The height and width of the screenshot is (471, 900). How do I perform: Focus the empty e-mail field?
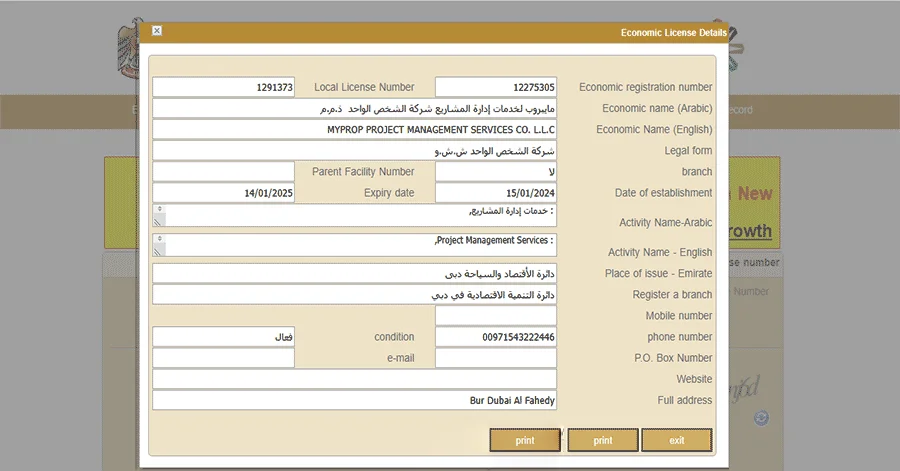pyautogui.click(x=223, y=358)
